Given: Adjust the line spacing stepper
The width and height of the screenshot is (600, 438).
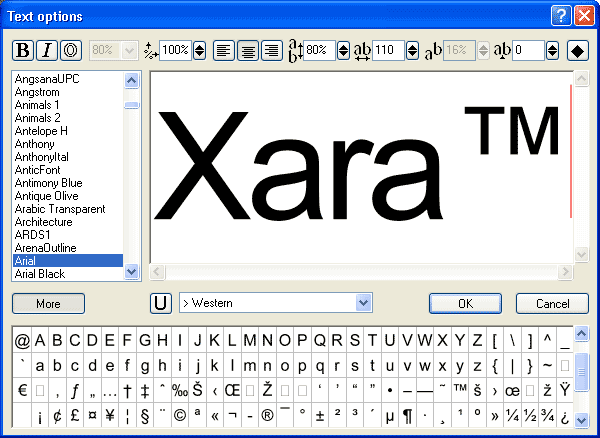Looking at the screenshot, I should click(x=344, y=50).
